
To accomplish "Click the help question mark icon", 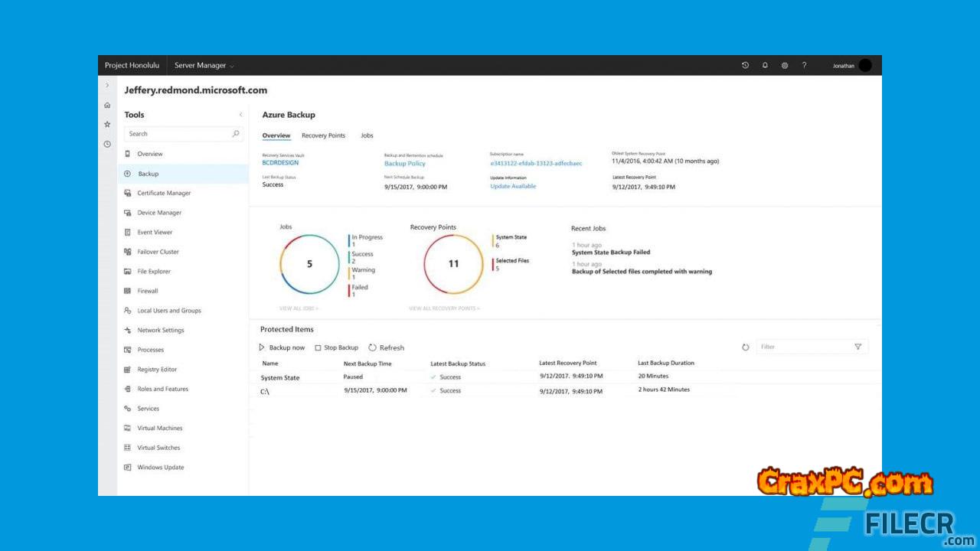I will (804, 66).
